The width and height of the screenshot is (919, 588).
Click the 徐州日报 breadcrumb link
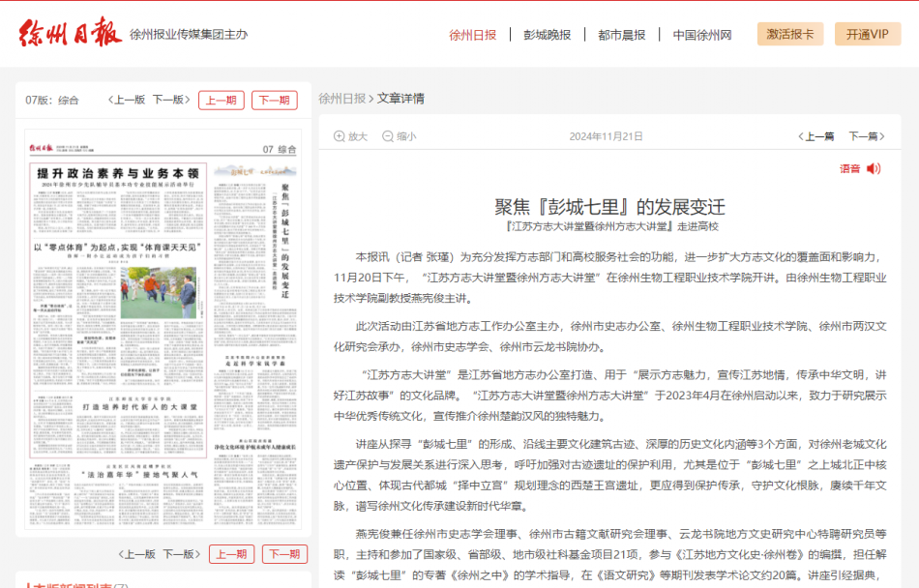(x=341, y=99)
